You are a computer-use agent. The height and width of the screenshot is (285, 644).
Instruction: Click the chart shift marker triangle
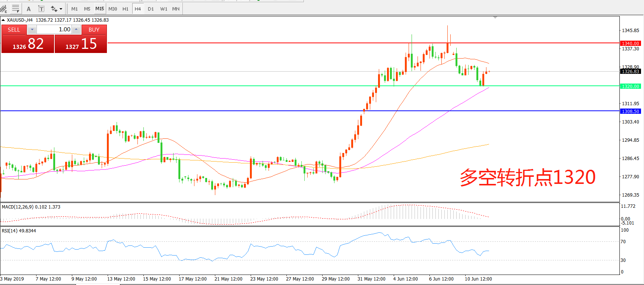(x=495, y=18)
